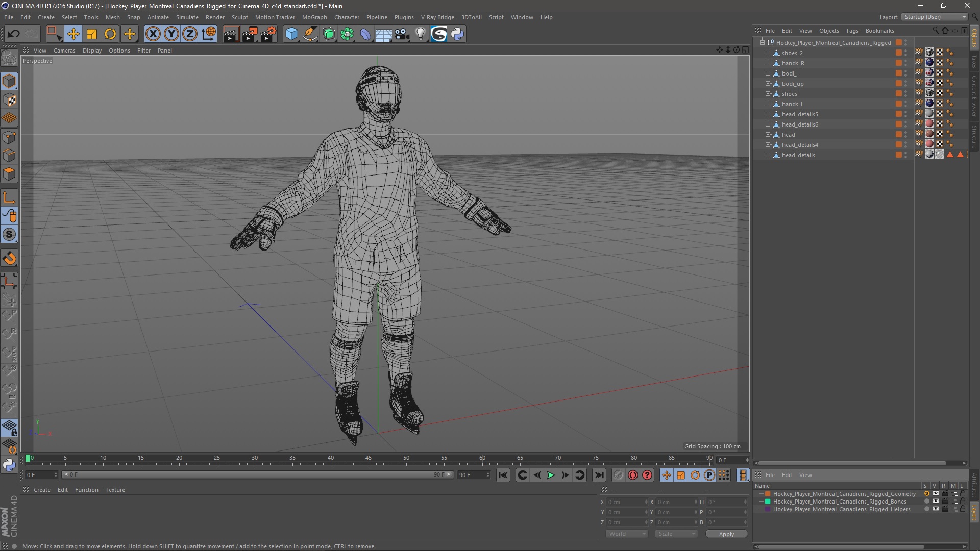Open the Character menu

[347, 17]
